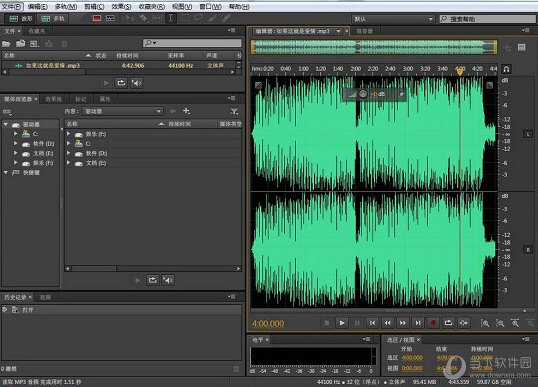Select the Time Selection (I-beam) tool
Screen dimensions: 538x387
click(x=171, y=18)
